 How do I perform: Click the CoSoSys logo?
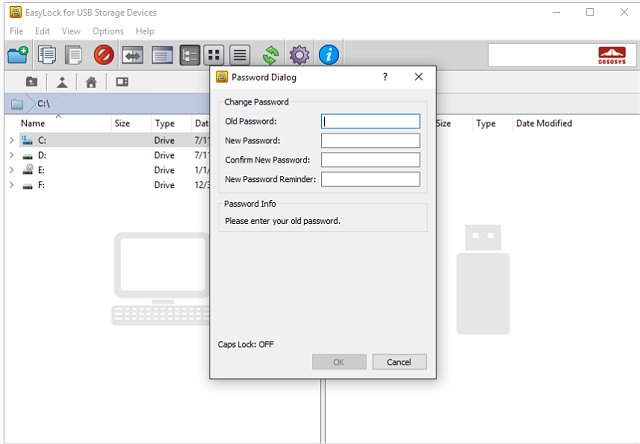click(x=612, y=56)
